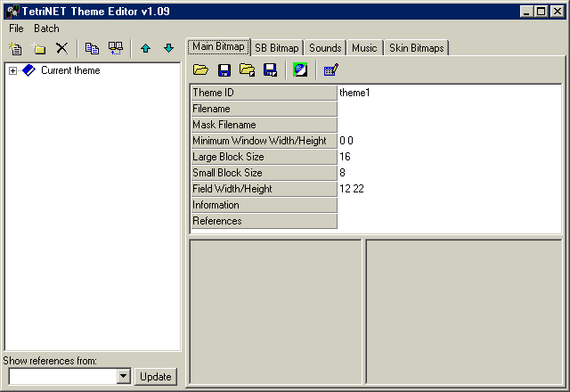
Task: Expand the Current theme tree node
Action: point(12,70)
